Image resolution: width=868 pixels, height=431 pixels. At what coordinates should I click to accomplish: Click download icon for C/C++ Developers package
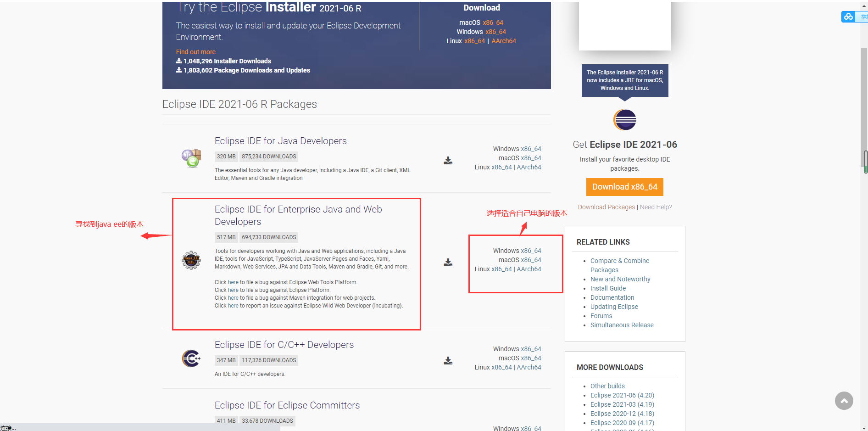point(448,361)
